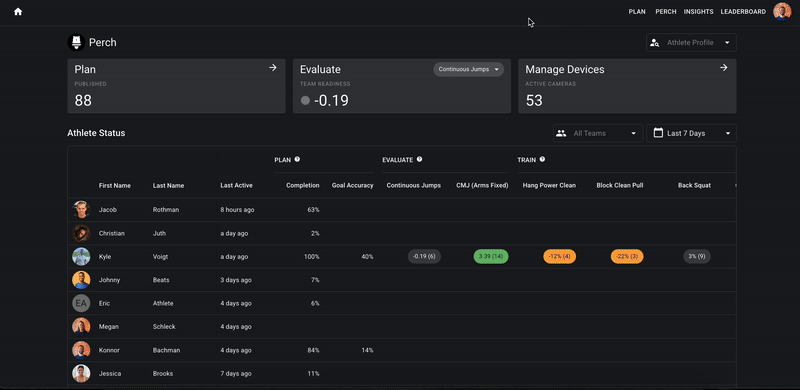Click the athlete search icon

(655, 43)
